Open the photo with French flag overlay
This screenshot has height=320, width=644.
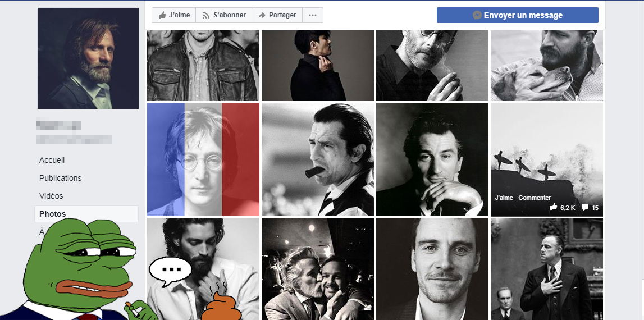(203, 159)
